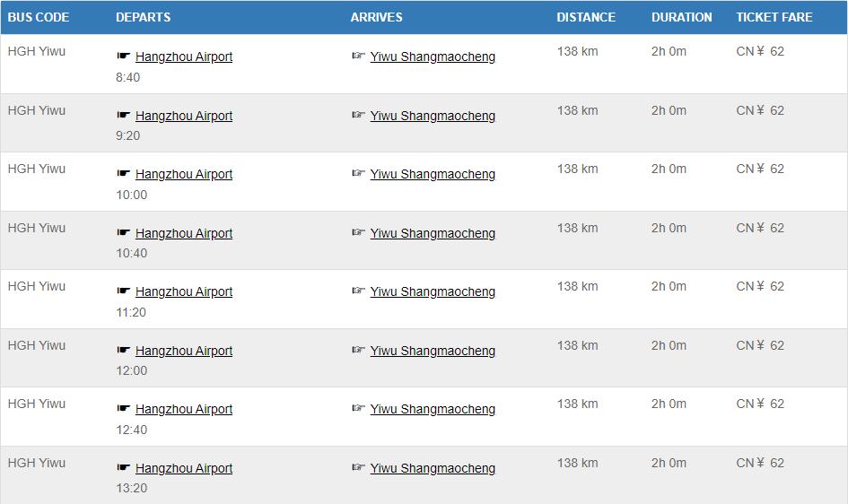This screenshot has width=848, height=504.
Task: Click the DURATION column header
Action: point(681,17)
